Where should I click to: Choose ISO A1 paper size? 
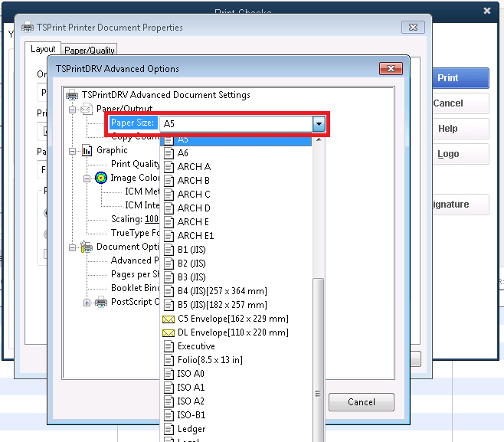pos(237,388)
